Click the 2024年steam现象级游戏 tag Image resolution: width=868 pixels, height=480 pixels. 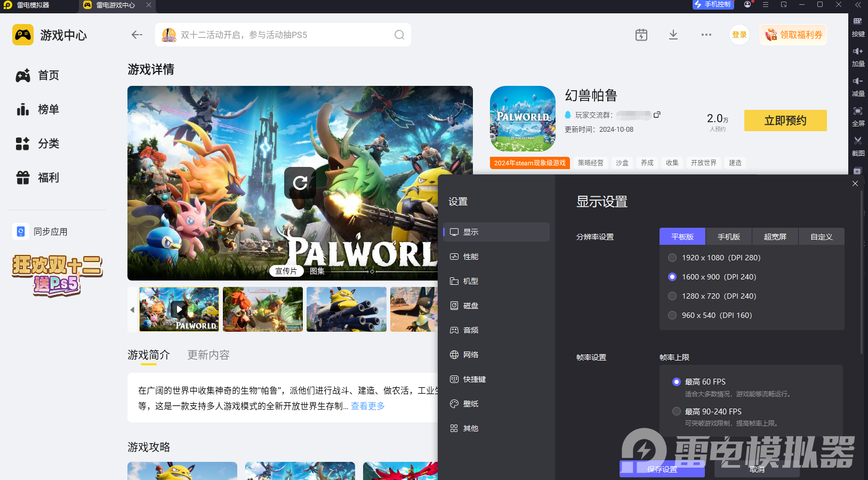530,163
